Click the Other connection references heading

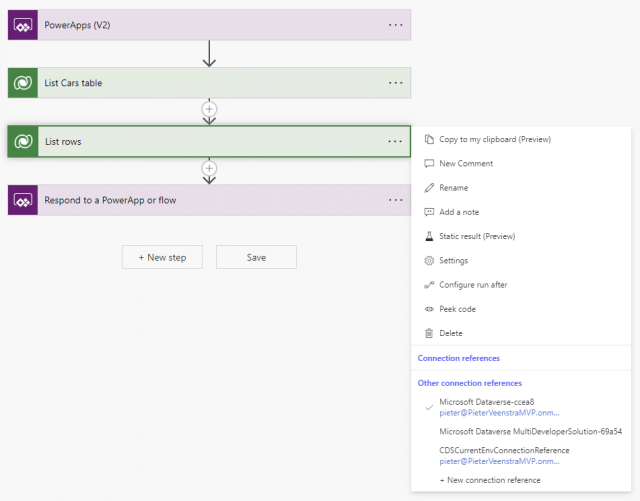tap(469, 383)
